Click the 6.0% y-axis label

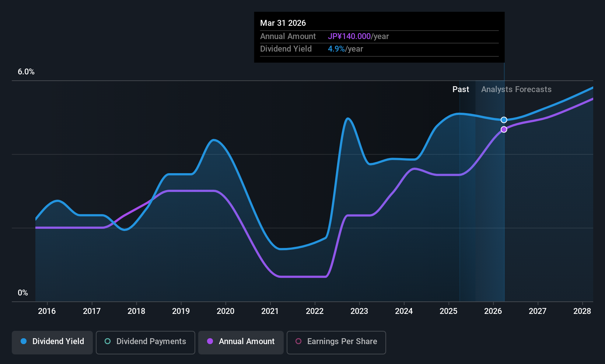[x=26, y=72]
